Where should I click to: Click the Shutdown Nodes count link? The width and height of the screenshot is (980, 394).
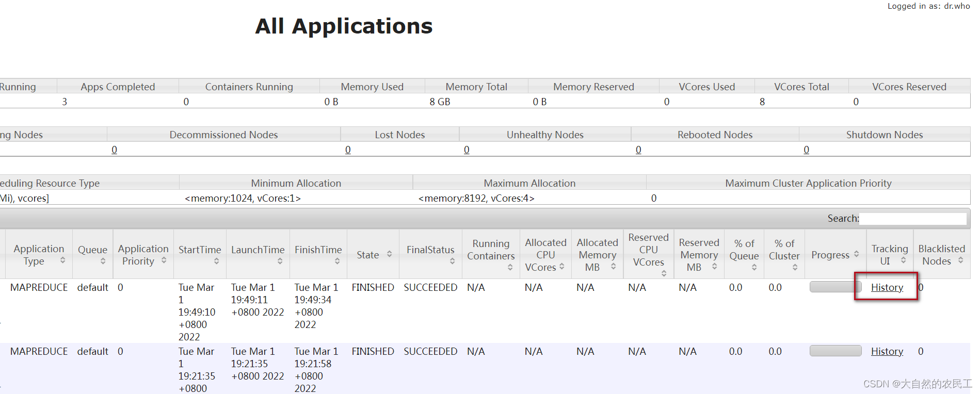[x=807, y=150]
